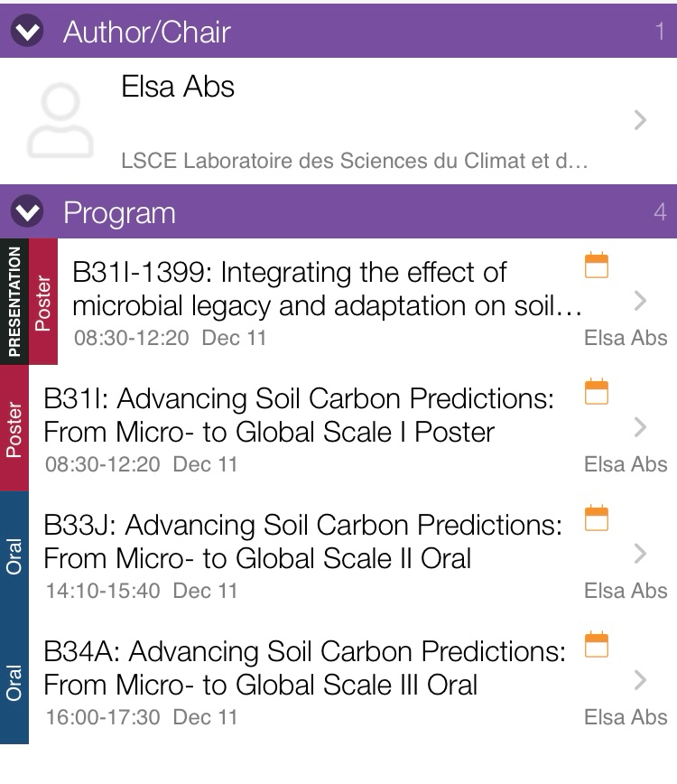
Task: Open Elsa Abs profile arrow
Action: coord(640,120)
